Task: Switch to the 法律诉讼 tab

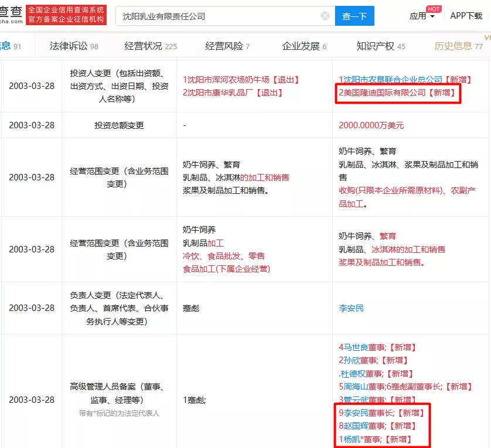Action: pyautogui.click(x=74, y=46)
